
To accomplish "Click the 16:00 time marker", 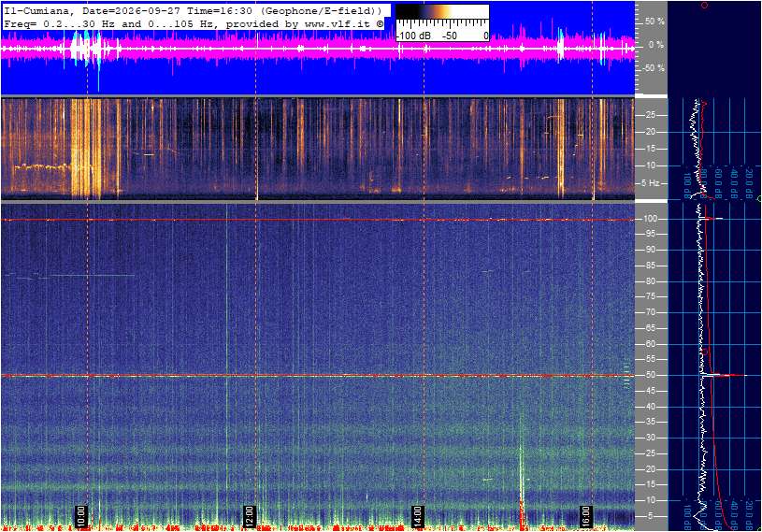I will (x=585, y=516).
